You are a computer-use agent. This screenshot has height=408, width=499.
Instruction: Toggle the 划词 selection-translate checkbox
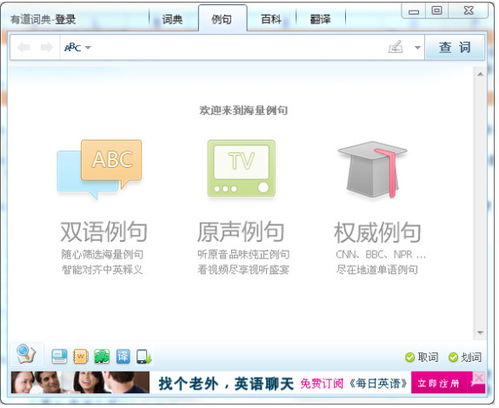click(x=465, y=357)
